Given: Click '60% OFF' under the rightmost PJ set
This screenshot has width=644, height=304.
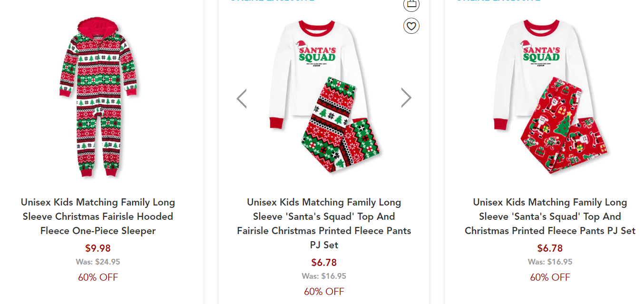Looking at the screenshot, I should coord(550,277).
